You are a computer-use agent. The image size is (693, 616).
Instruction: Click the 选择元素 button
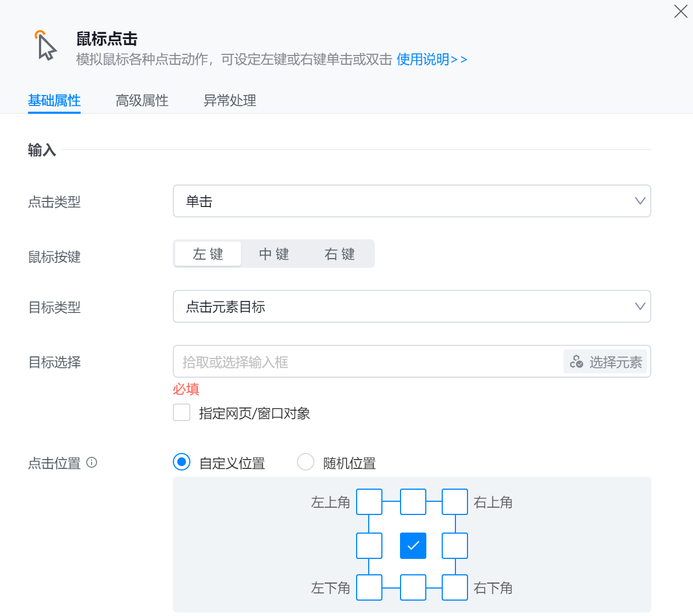[606, 362]
